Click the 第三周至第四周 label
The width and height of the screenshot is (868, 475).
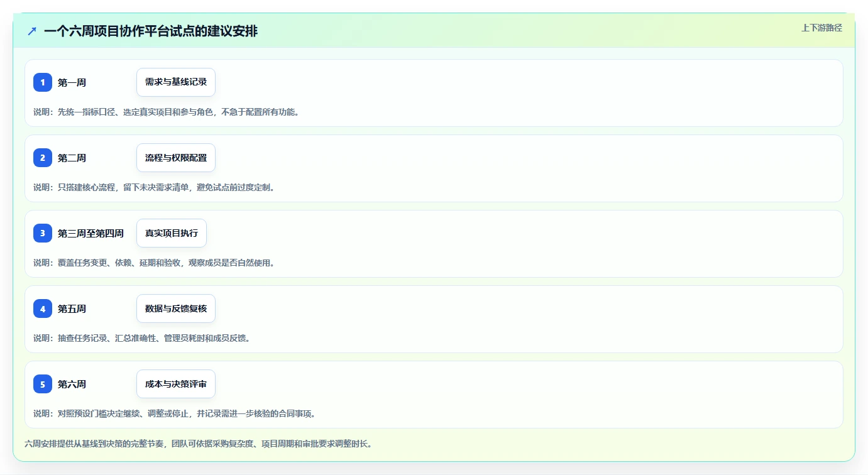(x=91, y=233)
